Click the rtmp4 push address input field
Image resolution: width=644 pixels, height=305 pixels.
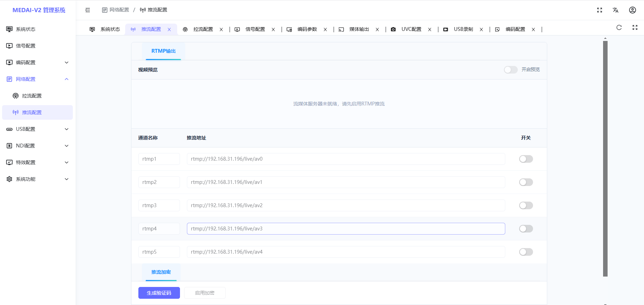pyautogui.click(x=346, y=229)
